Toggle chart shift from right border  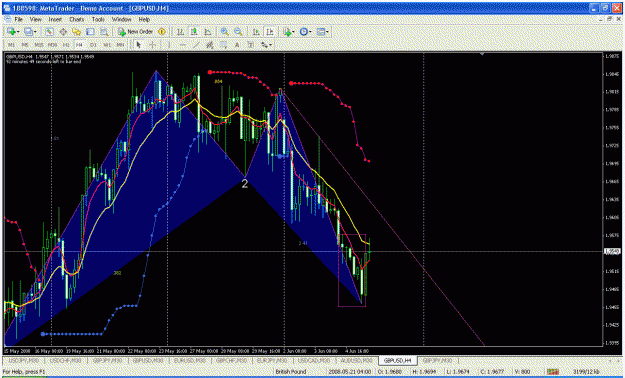pyautogui.click(x=270, y=32)
